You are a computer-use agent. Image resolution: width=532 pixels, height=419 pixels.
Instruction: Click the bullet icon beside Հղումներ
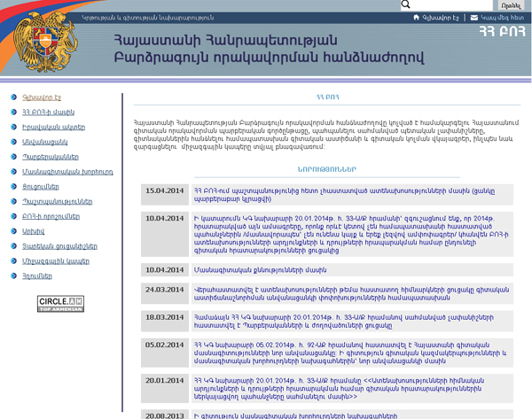pos(14,276)
